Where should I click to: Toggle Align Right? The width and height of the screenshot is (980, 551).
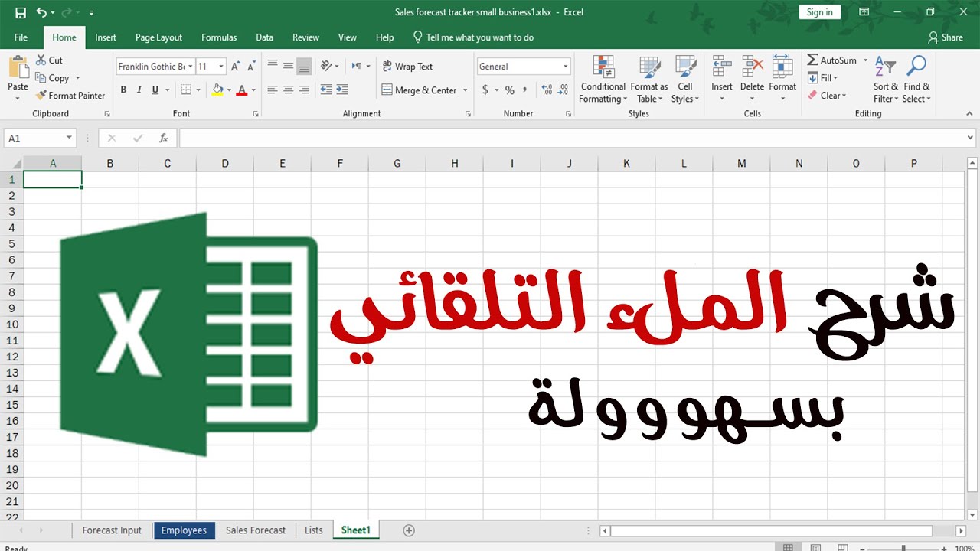pos(304,90)
